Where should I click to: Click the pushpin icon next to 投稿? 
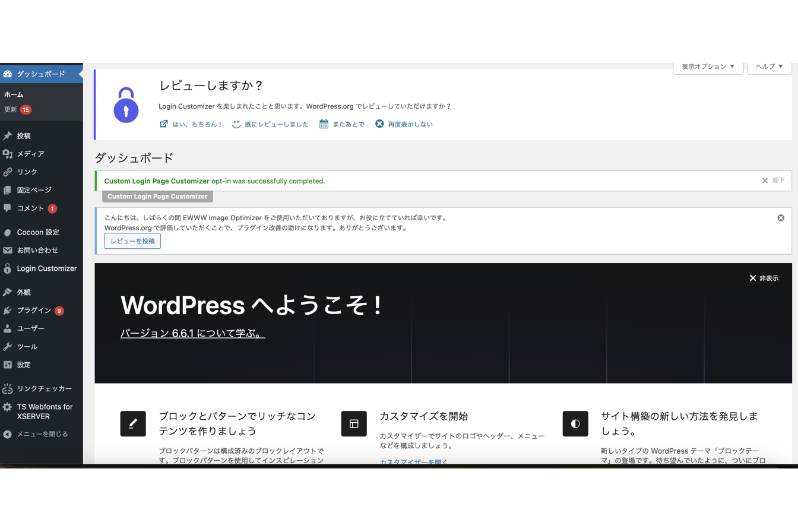[8, 136]
